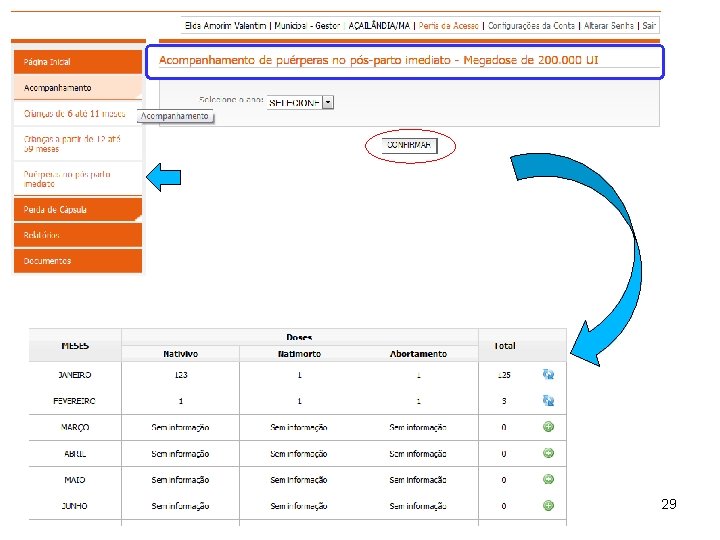Select the Acompanhamento menu item
720x540 pixels.
78,88
